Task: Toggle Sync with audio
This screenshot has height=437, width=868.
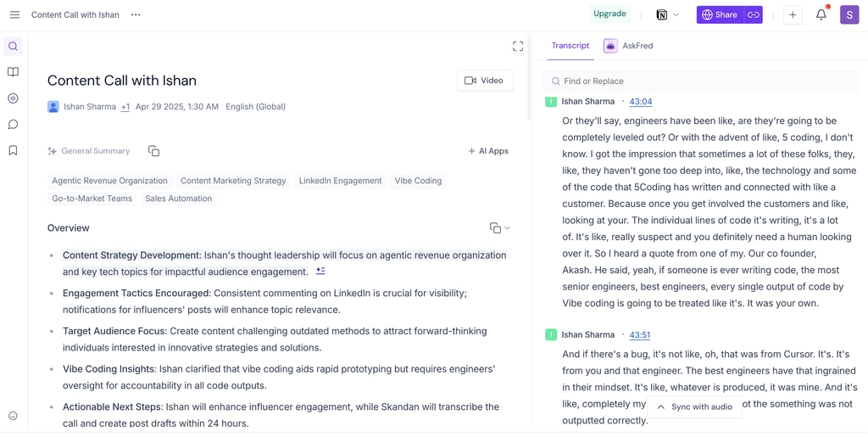Action: click(694, 406)
